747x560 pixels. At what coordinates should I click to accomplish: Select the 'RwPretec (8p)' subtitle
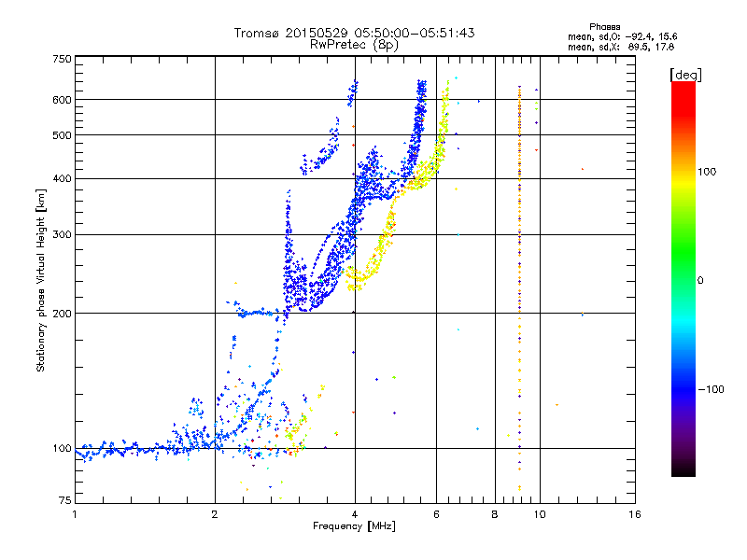354,45
